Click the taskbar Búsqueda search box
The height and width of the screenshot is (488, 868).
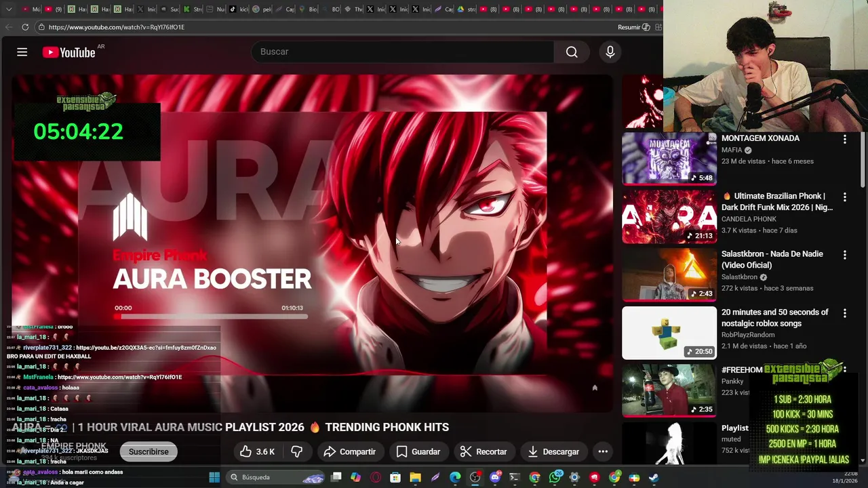[277, 477]
